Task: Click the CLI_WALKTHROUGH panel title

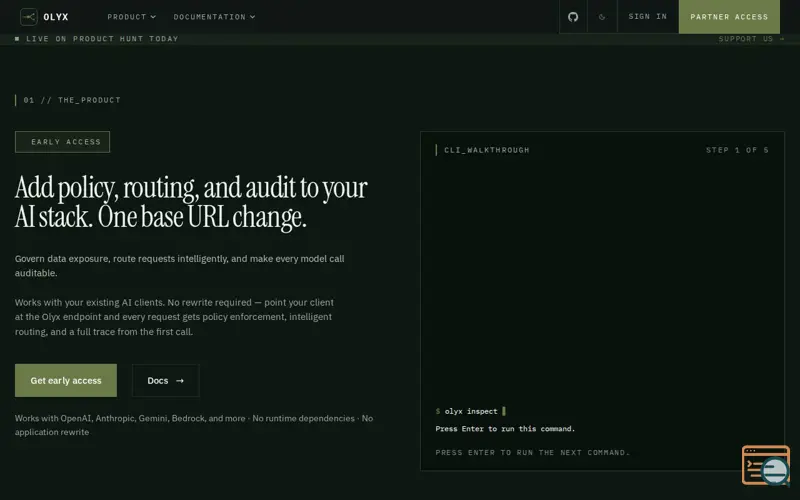Action: (x=487, y=150)
